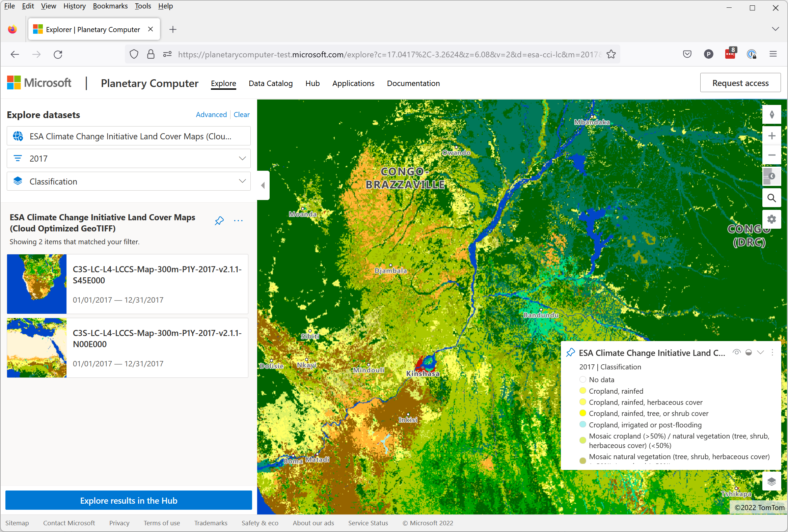Open the Firefox application menu
Screen dimensions: 788x532
tap(773, 54)
